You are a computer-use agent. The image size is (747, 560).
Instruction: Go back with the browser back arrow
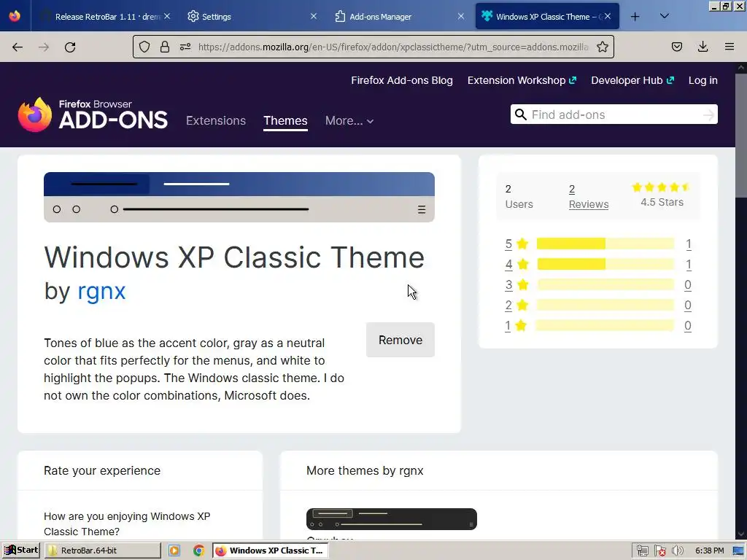(x=18, y=47)
